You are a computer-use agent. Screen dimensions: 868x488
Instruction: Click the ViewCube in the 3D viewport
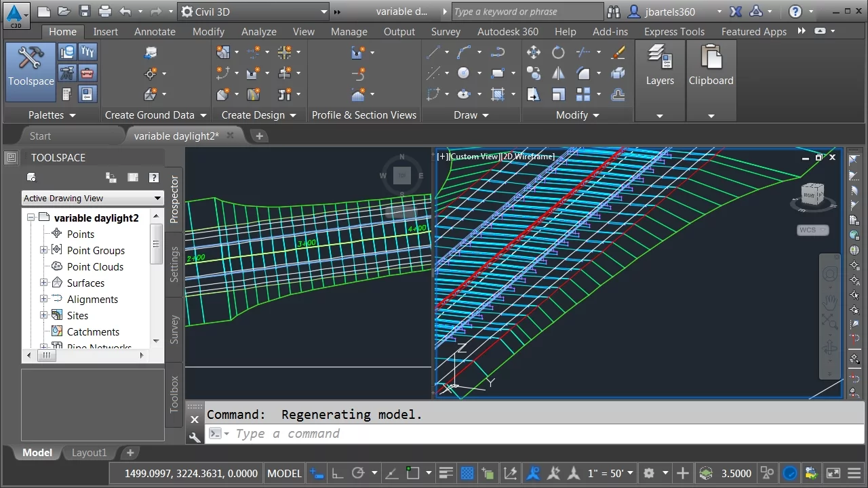812,195
